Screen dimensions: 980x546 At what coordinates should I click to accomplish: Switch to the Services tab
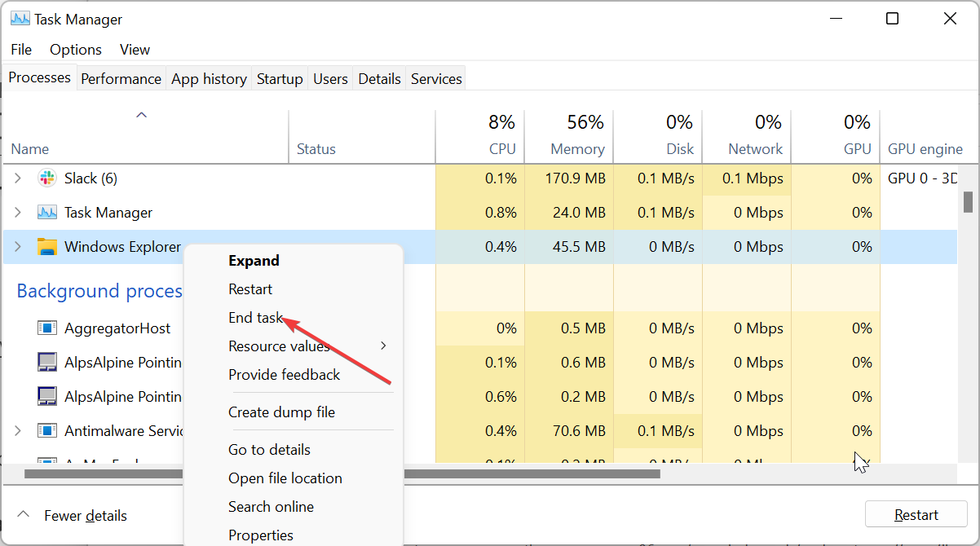click(435, 77)
